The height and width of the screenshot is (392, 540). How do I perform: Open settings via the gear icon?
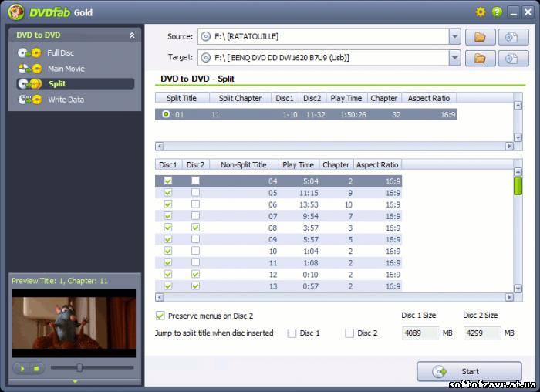point(481,12)
